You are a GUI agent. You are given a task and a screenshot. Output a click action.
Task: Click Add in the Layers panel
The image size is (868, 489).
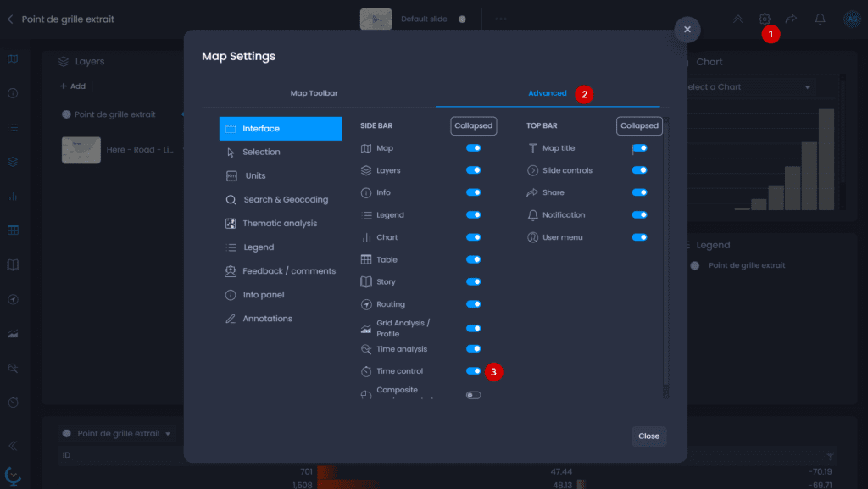coord(73,86)
